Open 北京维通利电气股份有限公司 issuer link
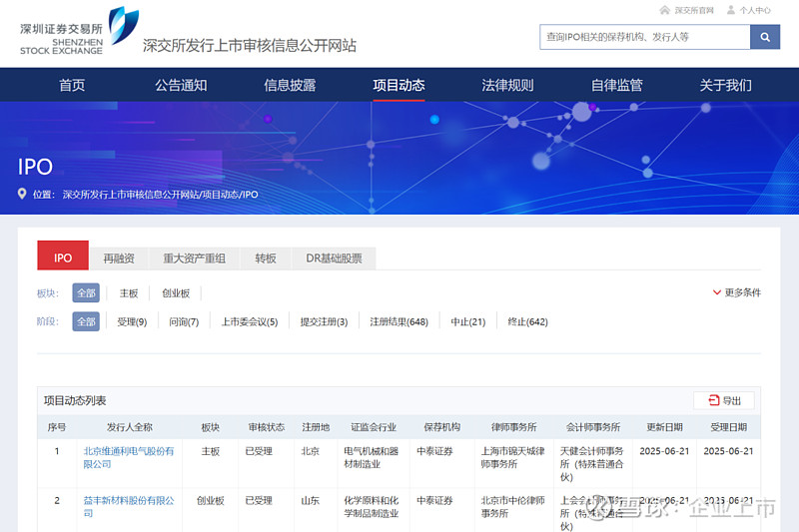 (129, 458)
